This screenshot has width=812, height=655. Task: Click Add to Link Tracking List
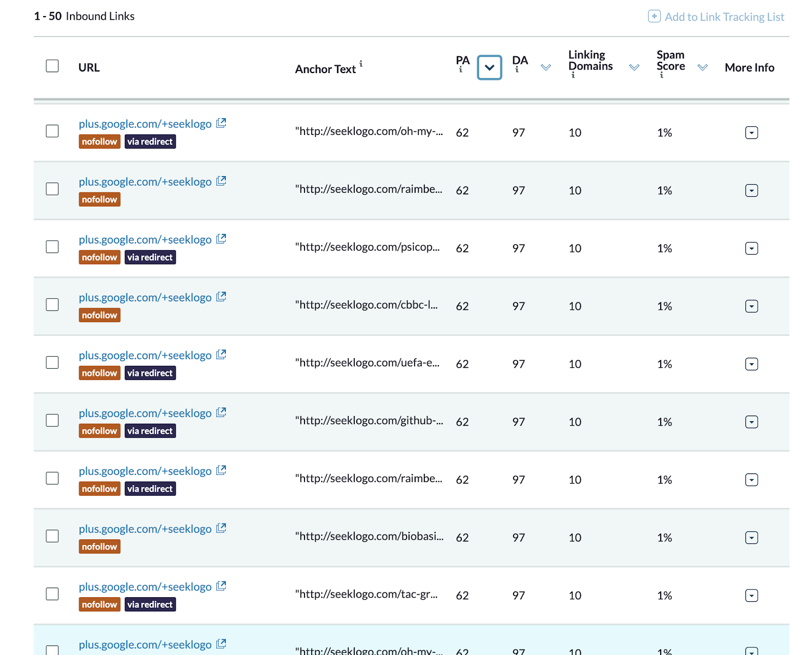[724, 17]
